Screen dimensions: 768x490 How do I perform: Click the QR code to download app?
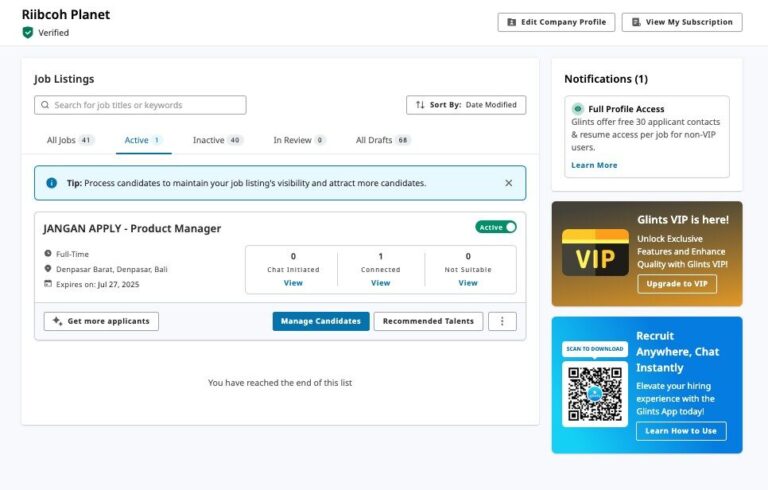click(595, 394)
